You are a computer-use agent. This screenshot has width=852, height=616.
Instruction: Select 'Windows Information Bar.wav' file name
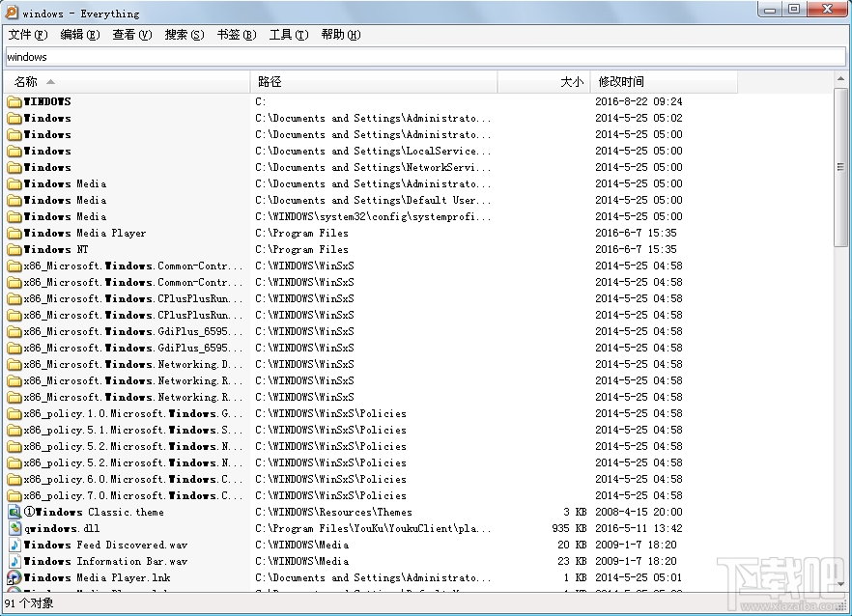coord(105,561)
